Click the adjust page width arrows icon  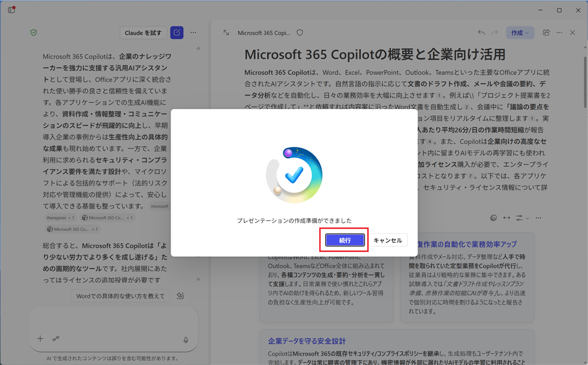pyautogui.click(x=506, y=217)
